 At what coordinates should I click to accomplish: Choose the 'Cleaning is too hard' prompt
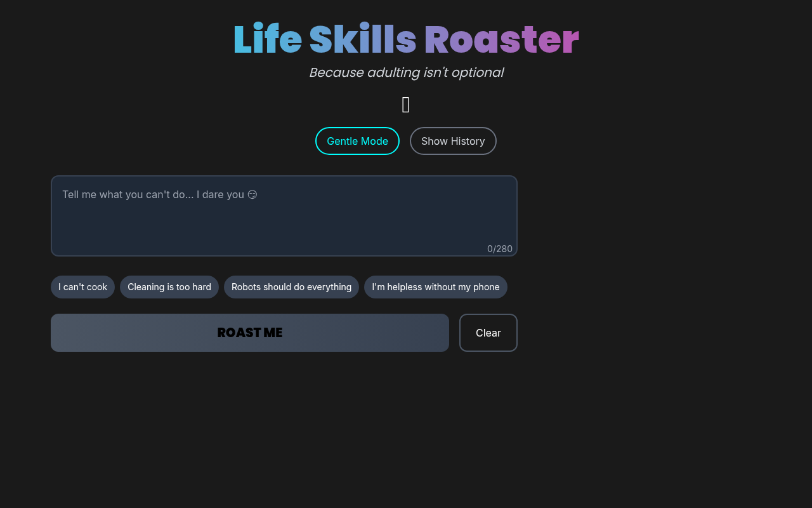(169, 287)
